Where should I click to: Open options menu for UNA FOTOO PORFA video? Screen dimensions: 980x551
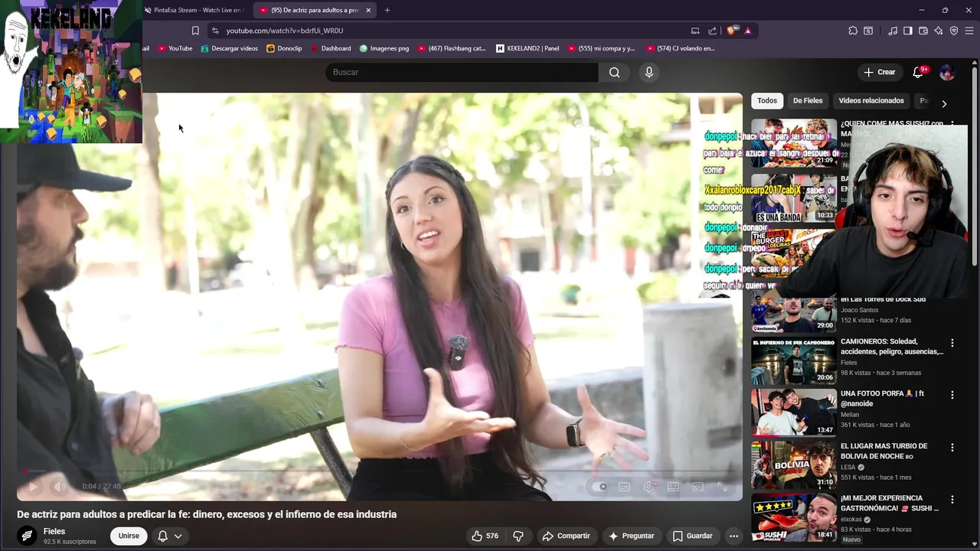pos(952,395)
